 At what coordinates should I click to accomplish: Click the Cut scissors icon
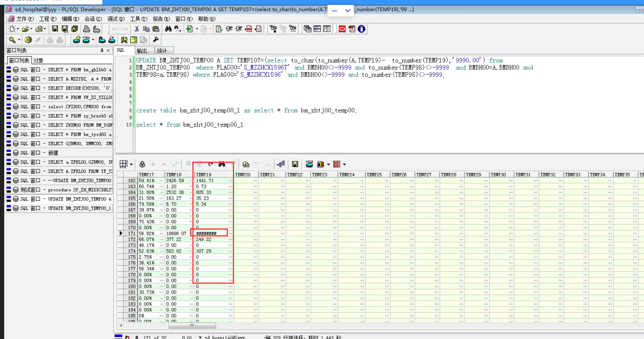tap(136, 29)
